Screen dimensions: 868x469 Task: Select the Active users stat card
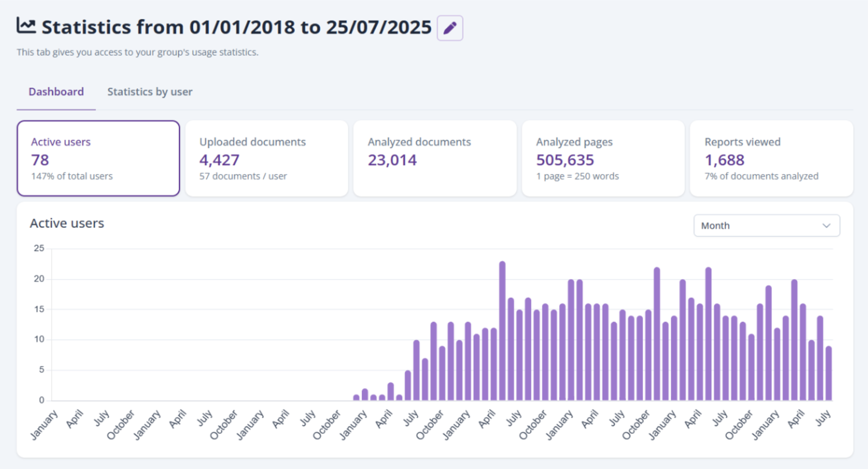click(x=98, y=158)
